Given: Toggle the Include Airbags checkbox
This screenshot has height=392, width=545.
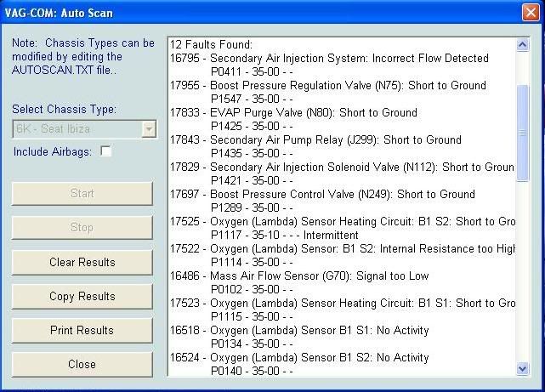Looking at the screenshot, I should 106,151.
